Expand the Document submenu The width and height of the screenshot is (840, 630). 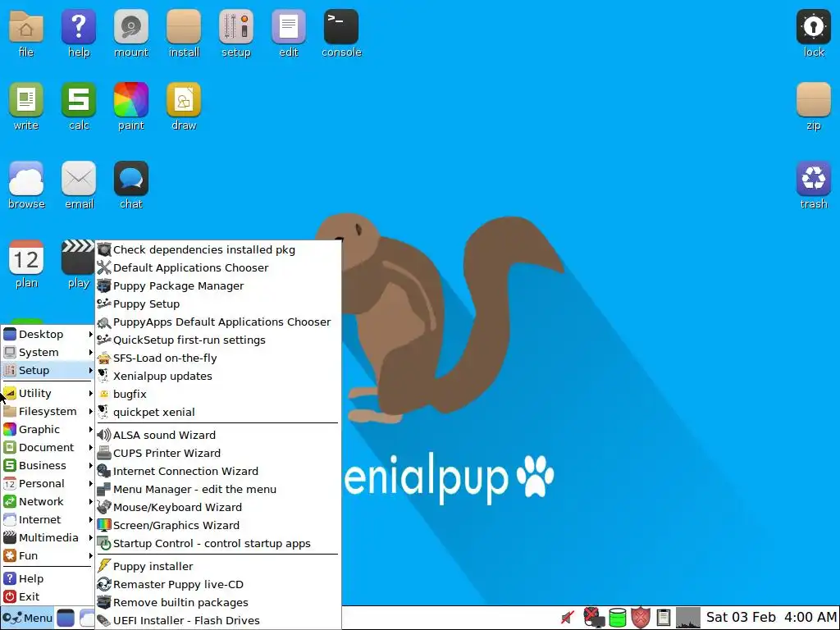point(48,447)
